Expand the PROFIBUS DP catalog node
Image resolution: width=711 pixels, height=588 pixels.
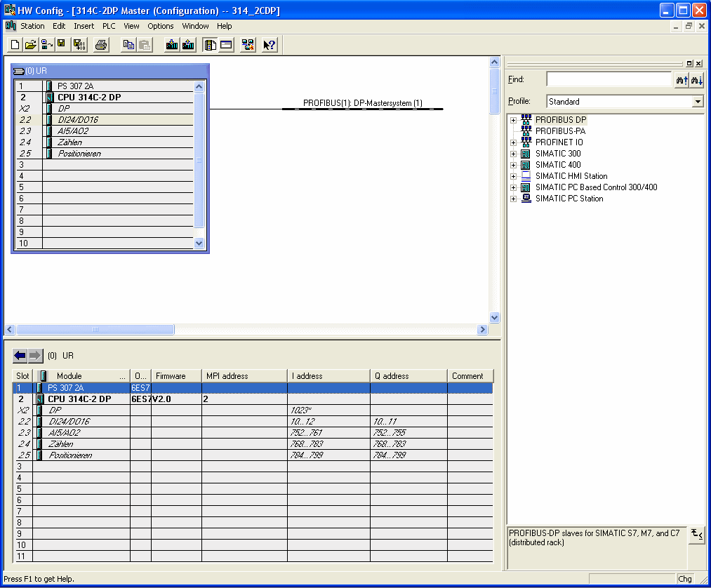[x=513, y=120]
